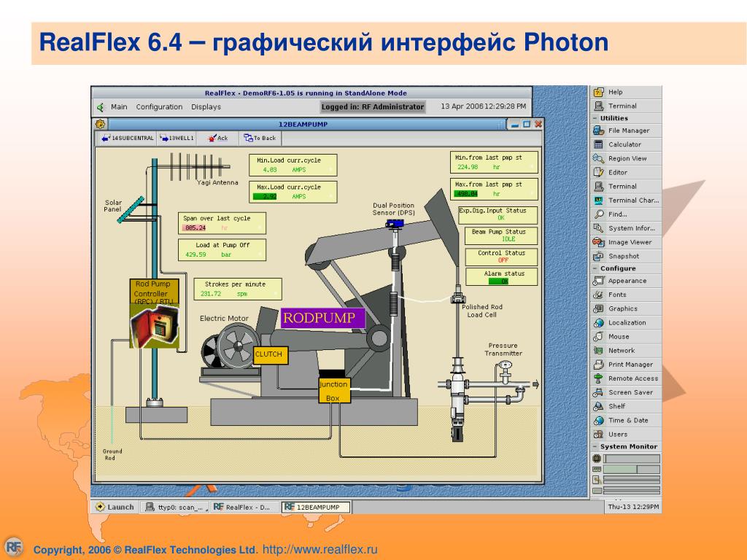
Task: Switch to 12BEAMPUMP taskbar item
Action: pyautogui.click(x=316, y=507)
